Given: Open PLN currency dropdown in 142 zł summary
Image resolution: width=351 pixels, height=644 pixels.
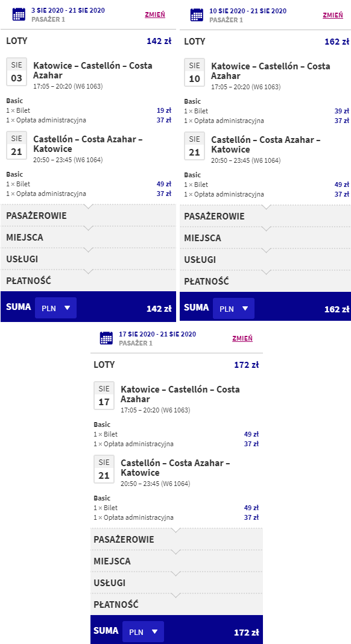Looking at the screenshot, I should 56,308.
